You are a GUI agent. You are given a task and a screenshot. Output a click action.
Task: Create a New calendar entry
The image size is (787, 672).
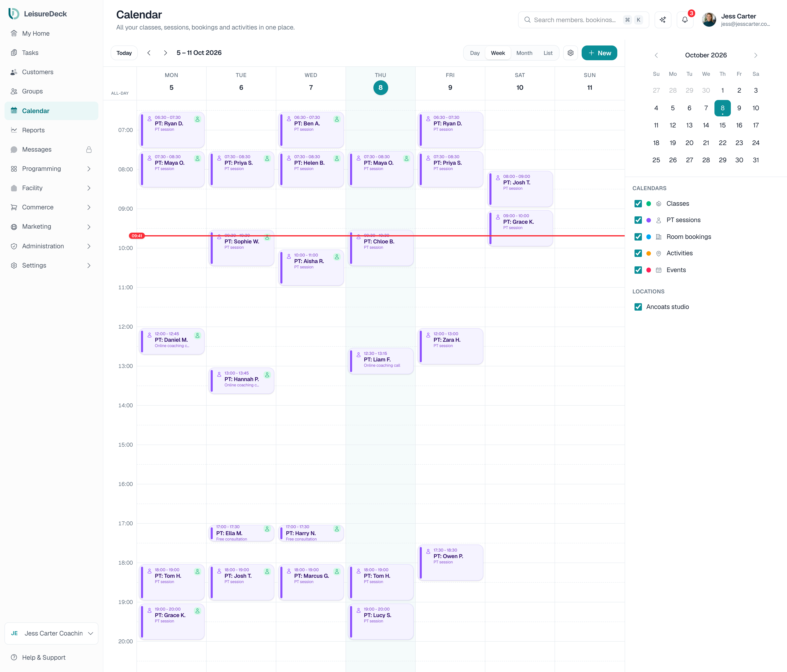click(x=599, y=53)
